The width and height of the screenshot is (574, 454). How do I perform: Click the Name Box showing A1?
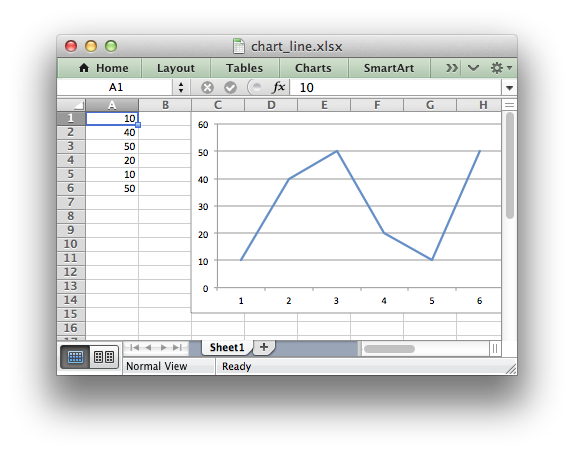[115, 88]
